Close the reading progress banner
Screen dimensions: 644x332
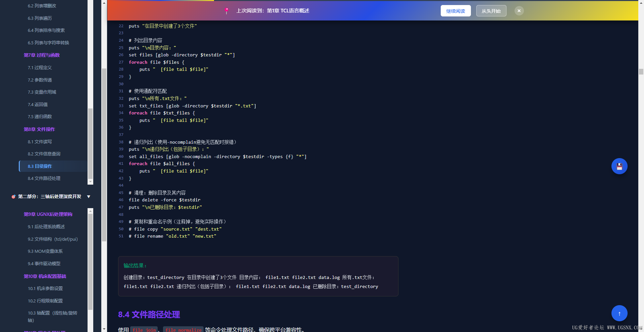pyautogui.click(x=519, y=11)
